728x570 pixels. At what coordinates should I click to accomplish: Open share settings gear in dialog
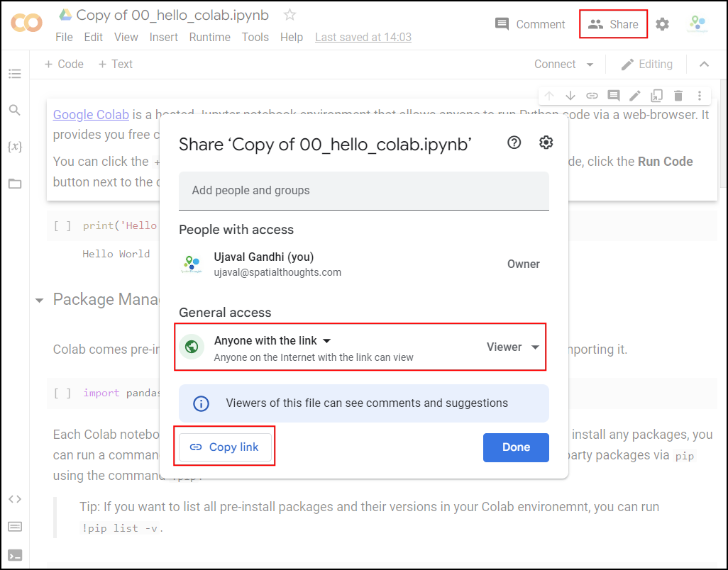546,142
